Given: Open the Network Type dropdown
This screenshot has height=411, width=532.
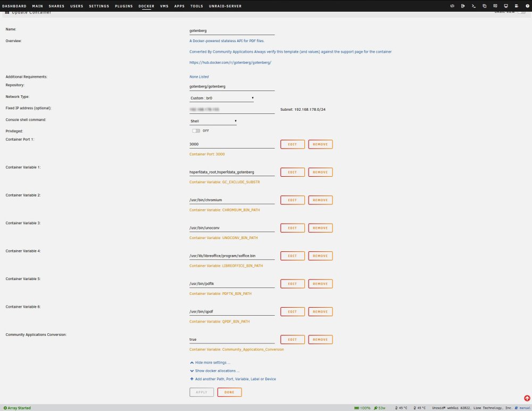Looking at the screenshot, I should click(221, 98).
